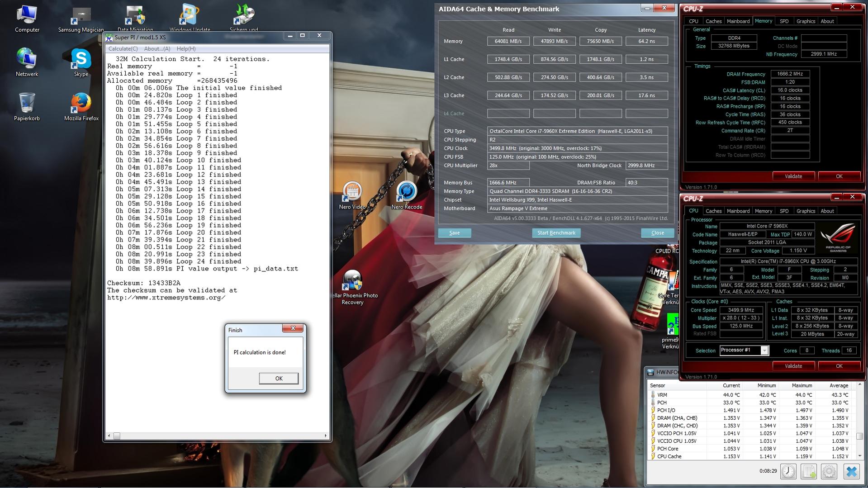Screen dimensions: 868x488
Task: Click the blue X icon in HWiNFO
Action: pos(851,471)
